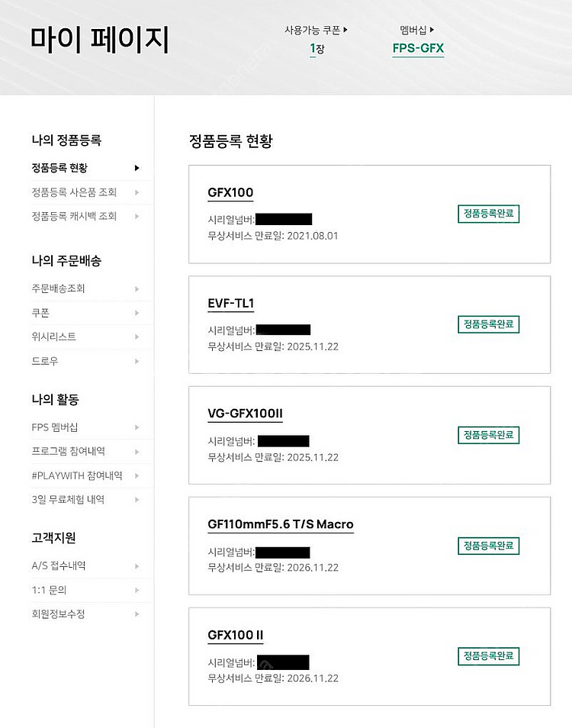Click the arrow next to 드로우
Viewport: 572px width, 728px height.
(x=137, y=361)
